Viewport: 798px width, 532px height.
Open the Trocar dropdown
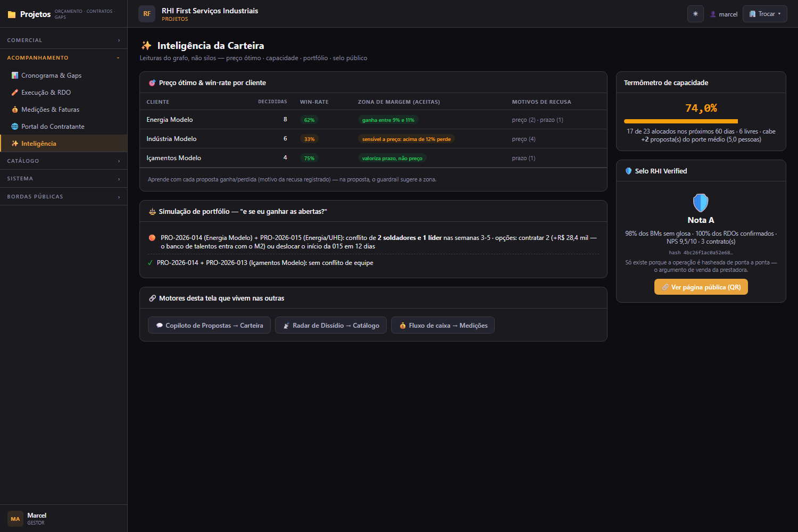click(764, 14)
